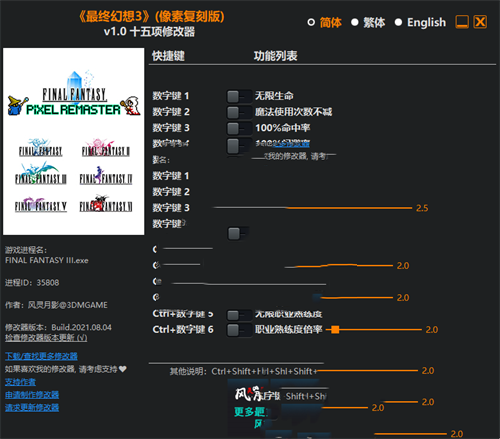Click the 快捷键 column header
500x439 pixels.
[168, 56]
